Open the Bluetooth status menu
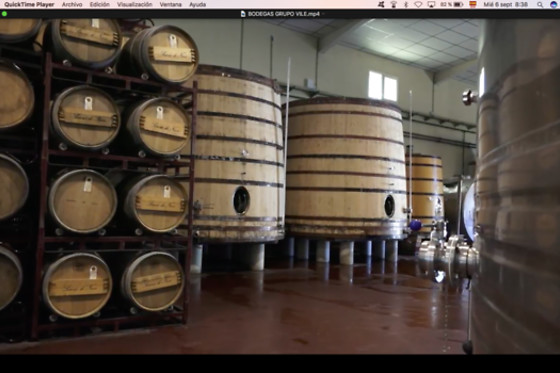 pyautogui.click(x=406, y=5)
